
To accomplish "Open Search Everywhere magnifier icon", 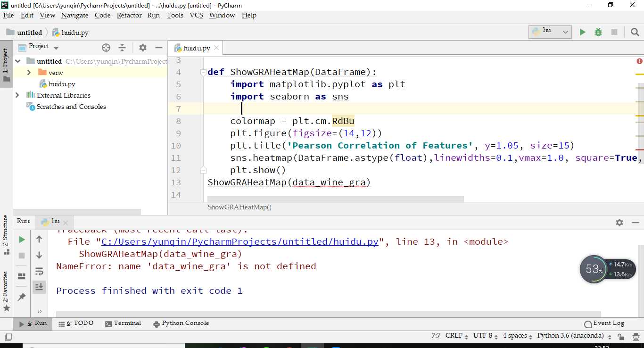I will 635,32.
